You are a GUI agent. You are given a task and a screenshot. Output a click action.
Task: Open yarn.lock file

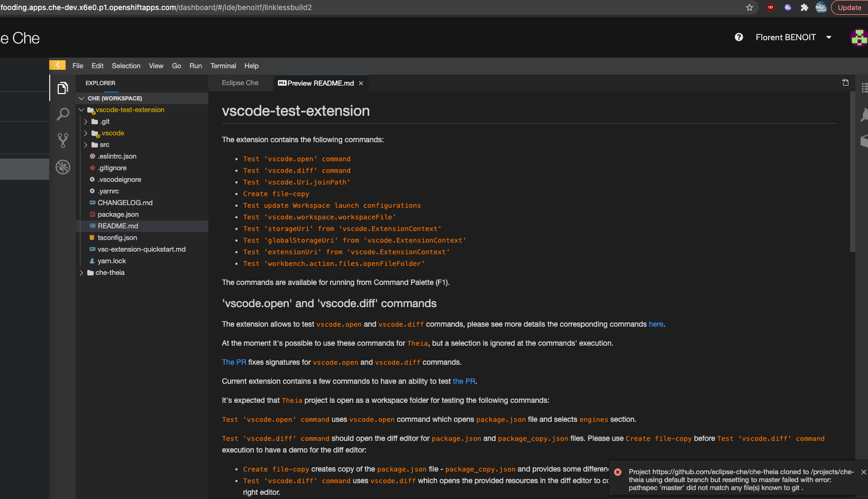[112, 261]
